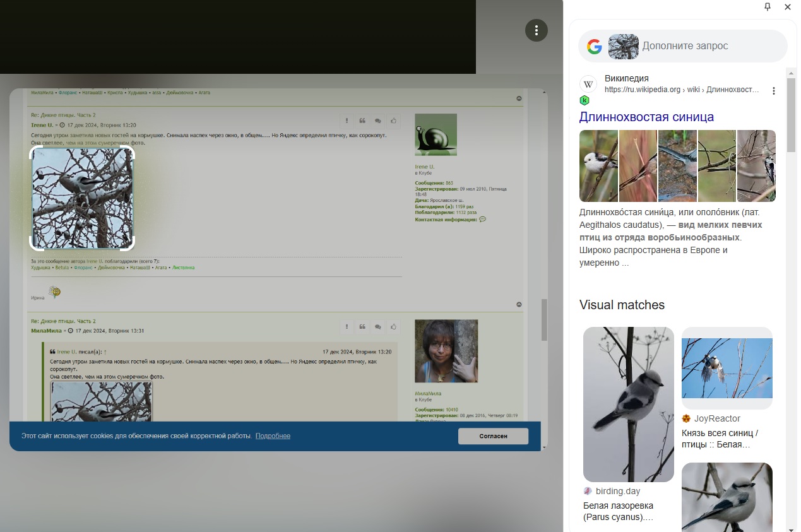Jump to original post via quote arrow
801x532 pixels.
105,352
